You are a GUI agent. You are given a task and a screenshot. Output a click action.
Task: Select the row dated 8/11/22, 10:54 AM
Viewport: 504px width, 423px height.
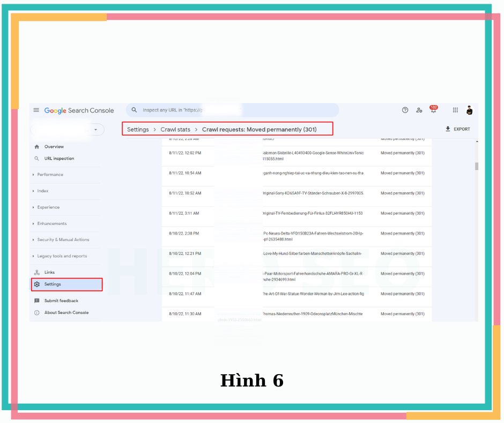click(x=297, y=176)
